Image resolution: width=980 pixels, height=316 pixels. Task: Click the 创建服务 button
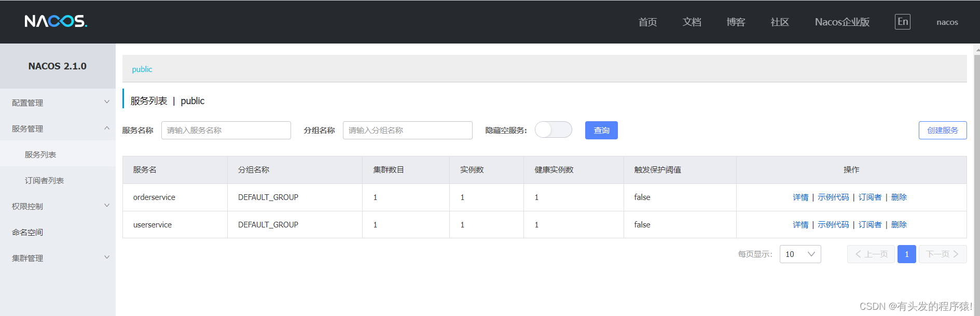[942, 131]
